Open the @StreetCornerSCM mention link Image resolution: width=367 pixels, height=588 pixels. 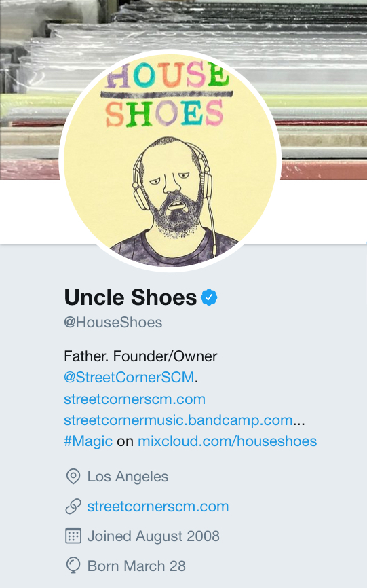[129, 378]
